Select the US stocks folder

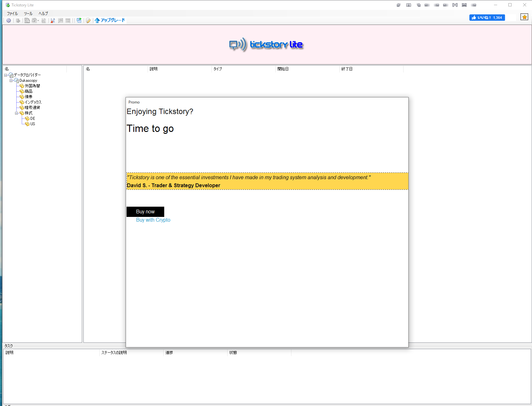click(x=33, y=124)
